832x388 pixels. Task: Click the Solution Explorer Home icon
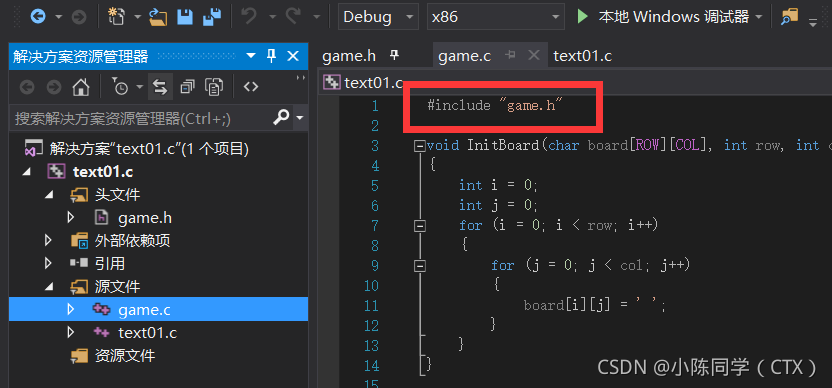tap(81, 87)
